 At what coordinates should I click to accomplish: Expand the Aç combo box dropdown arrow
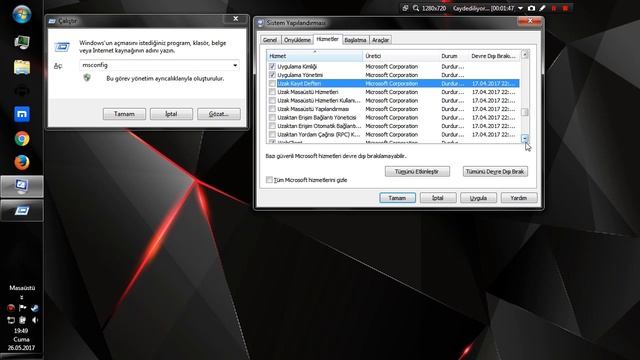[235, 65]
